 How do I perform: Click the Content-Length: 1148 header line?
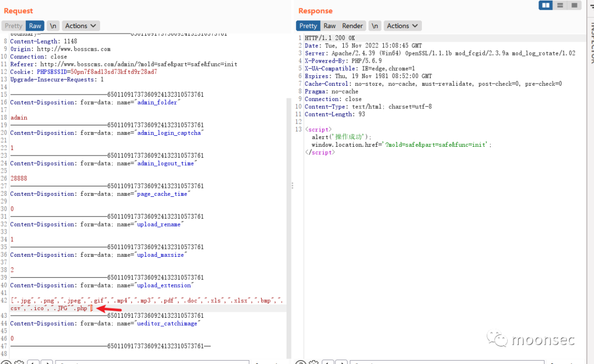tap(43, 41)
